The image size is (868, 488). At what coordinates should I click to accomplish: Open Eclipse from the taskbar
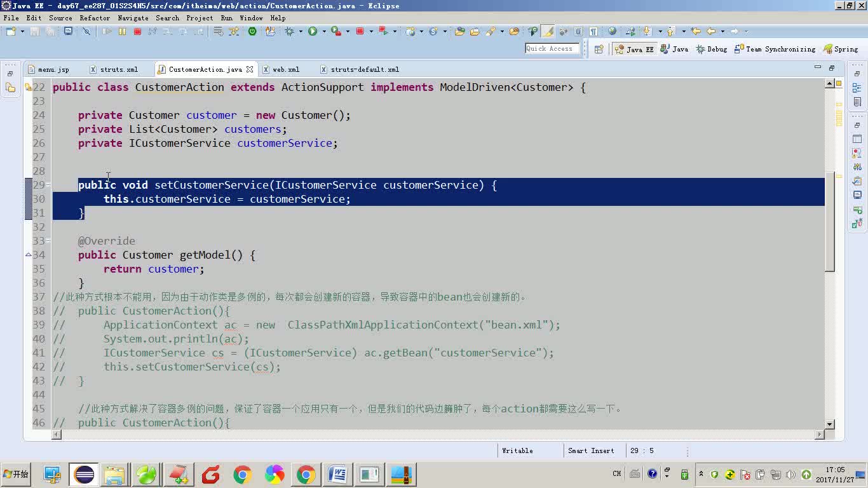(x=84, y=474)
